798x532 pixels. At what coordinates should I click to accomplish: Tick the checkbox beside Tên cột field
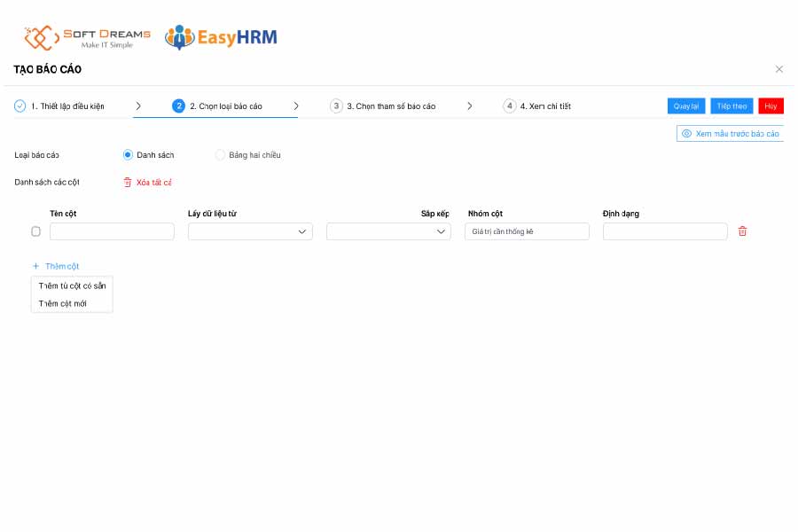(36, 231)
